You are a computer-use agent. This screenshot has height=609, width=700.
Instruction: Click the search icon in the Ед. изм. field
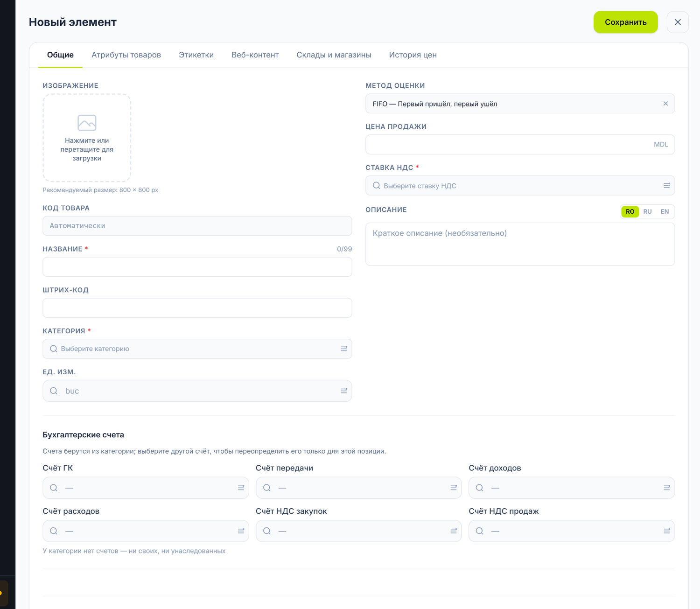54,391
